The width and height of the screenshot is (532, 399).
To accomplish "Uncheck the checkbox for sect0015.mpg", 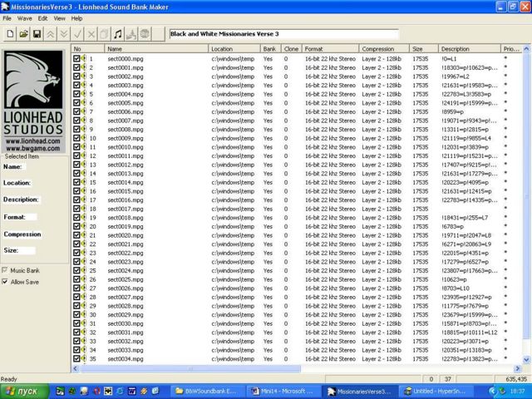I will point(76,190).
